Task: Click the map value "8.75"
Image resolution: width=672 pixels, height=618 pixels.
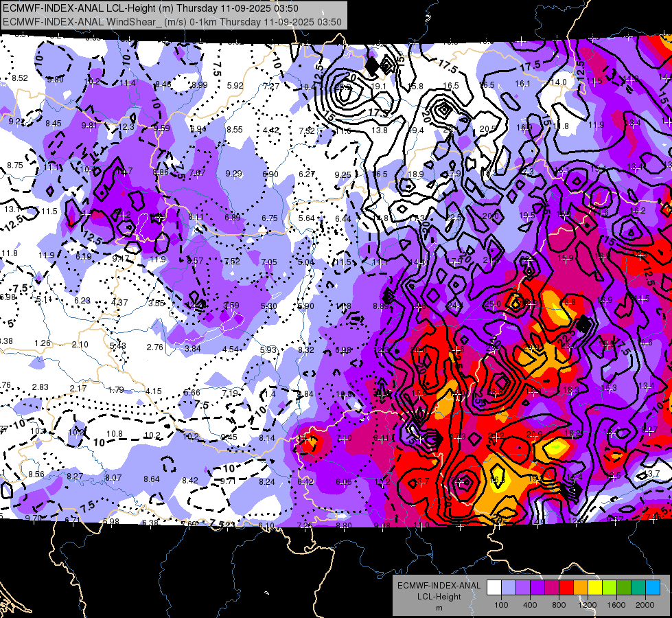Action: pyautogui.click(x=15, y=165)
